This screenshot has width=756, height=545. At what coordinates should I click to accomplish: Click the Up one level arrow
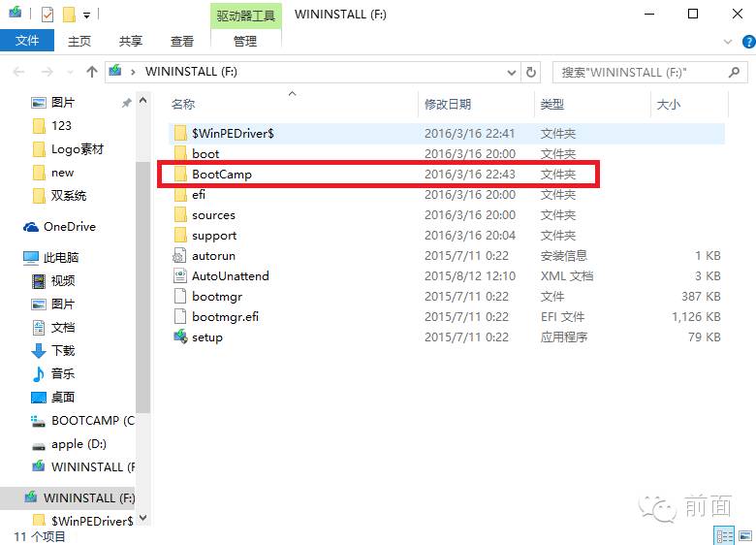pos(92,72)
